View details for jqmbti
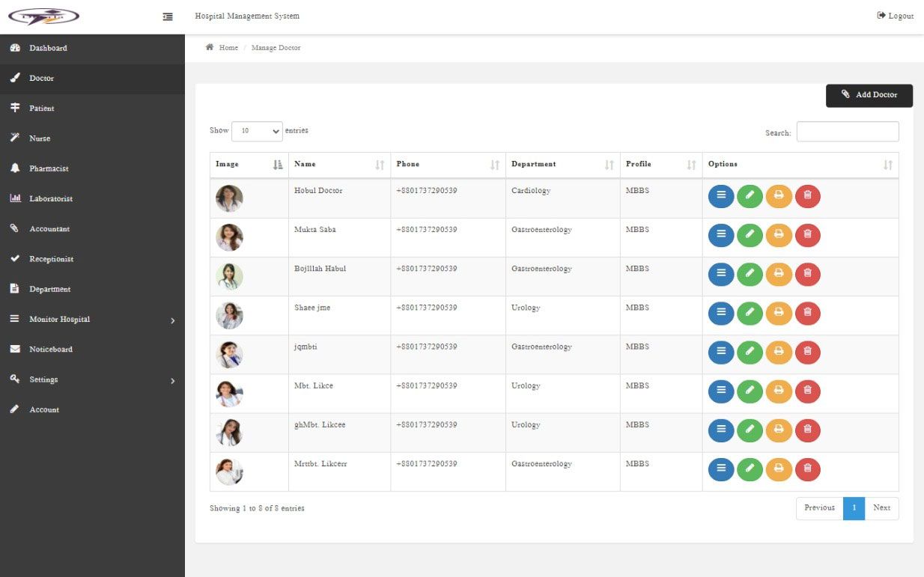Screen dimensions: 924x577 coord(721,352)
